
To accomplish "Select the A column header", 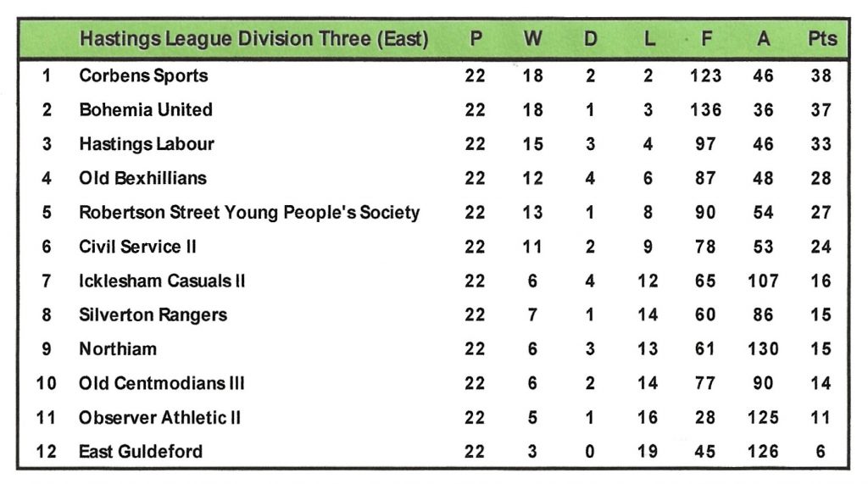I will pyautogui.click(x=763, y=39).
